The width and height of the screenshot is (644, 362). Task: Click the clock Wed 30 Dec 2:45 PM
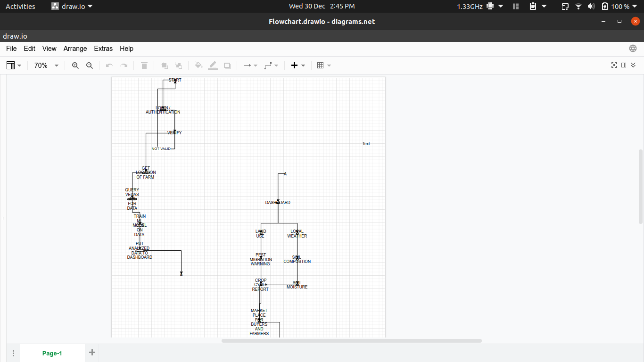pyautogui.click(x=322, y=6)
